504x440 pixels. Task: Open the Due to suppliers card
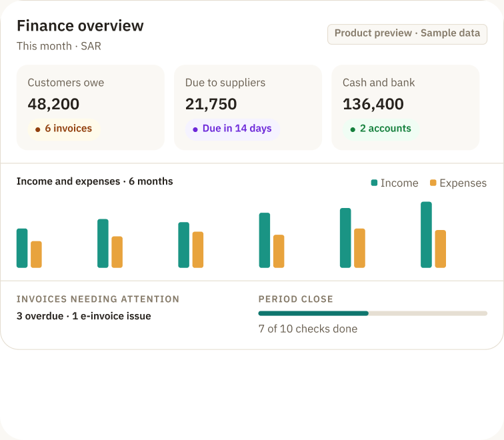(x=248, y=107)
